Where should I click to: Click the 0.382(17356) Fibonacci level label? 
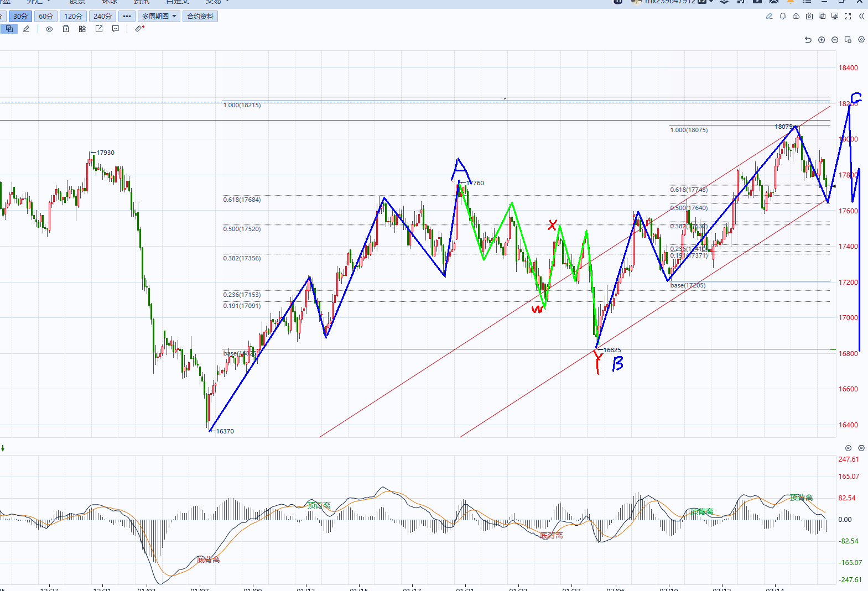click(x=242, y=258)
